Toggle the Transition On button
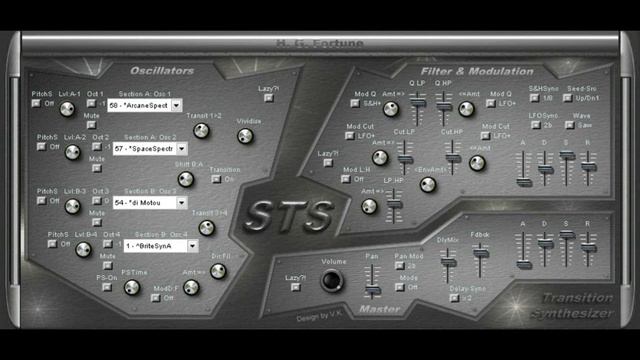The image size is (640, 360). (216, 179)
